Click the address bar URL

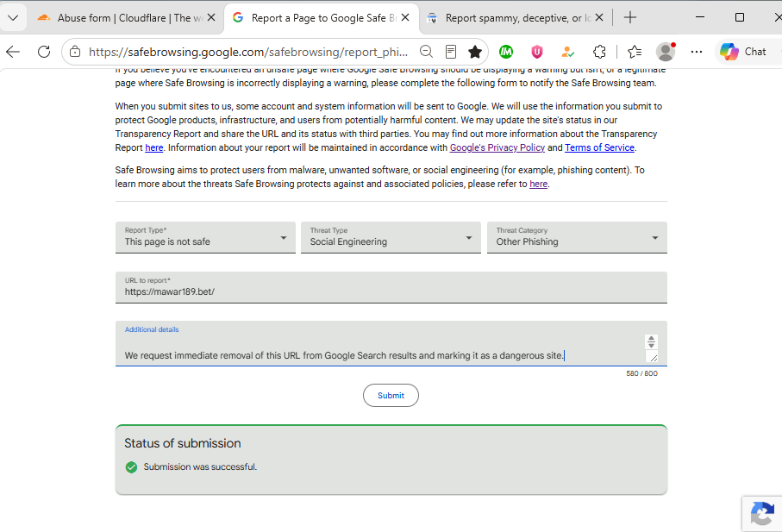(247, 52)
